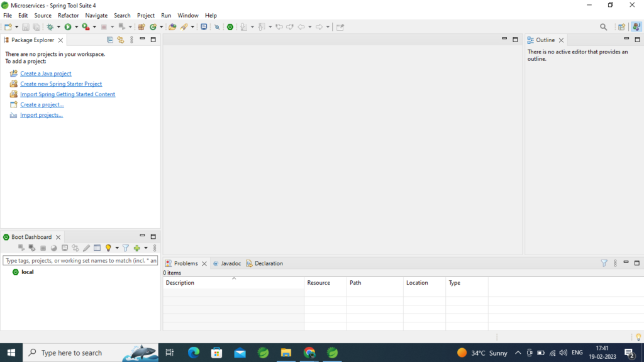Click the Search flashlight toolbar icon
644x362 pixels.
pyautogui.click(x=184, y=27)
